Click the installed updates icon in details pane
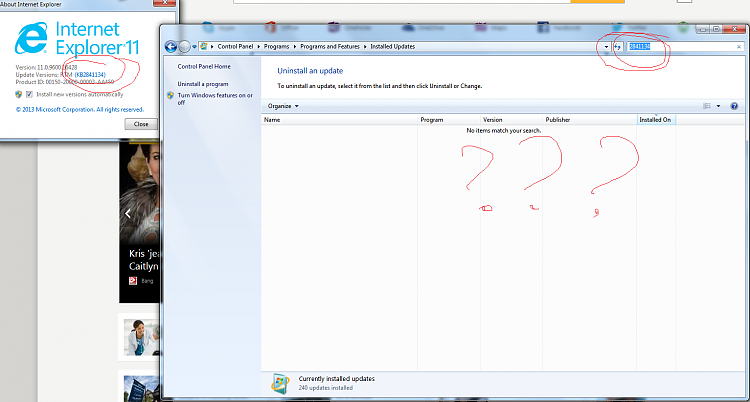750x402 pixels. coord(280,383)
